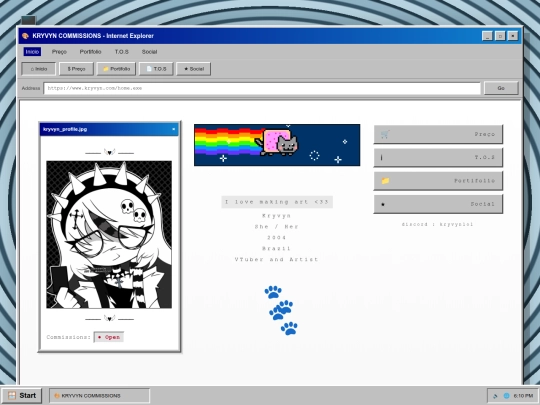Click the star icon on the Social sidebar button
Screen dimensions: 540x405
383,204
